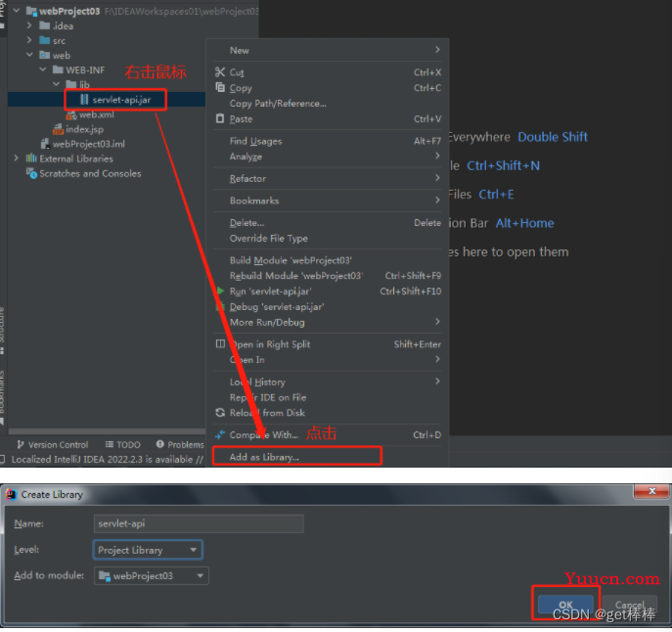Select Copy Path/Reference... entry
The width and height of the screenshot is (672, 632).
[328, 104]
